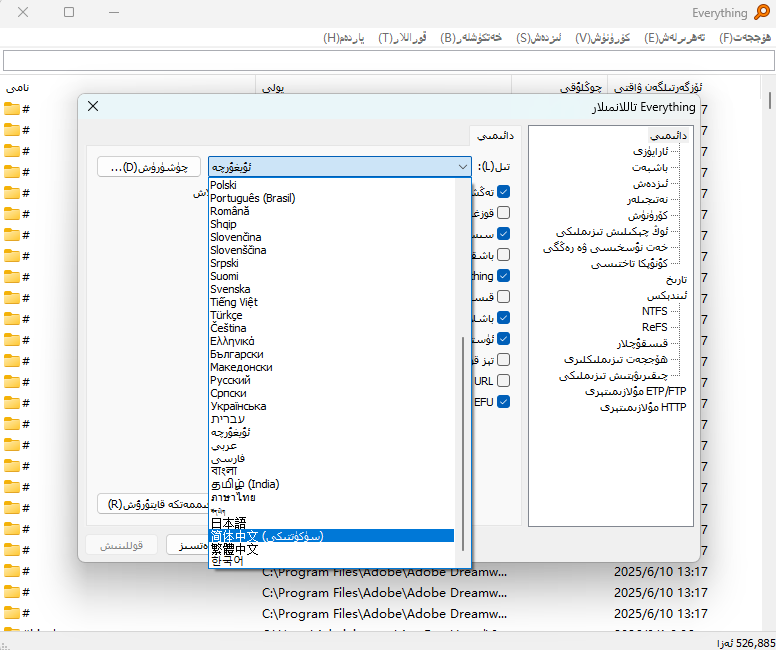Toggle the URL checkbox
Image resolution: width=776 pixels, height=650 pixels.
coord(504,381)
